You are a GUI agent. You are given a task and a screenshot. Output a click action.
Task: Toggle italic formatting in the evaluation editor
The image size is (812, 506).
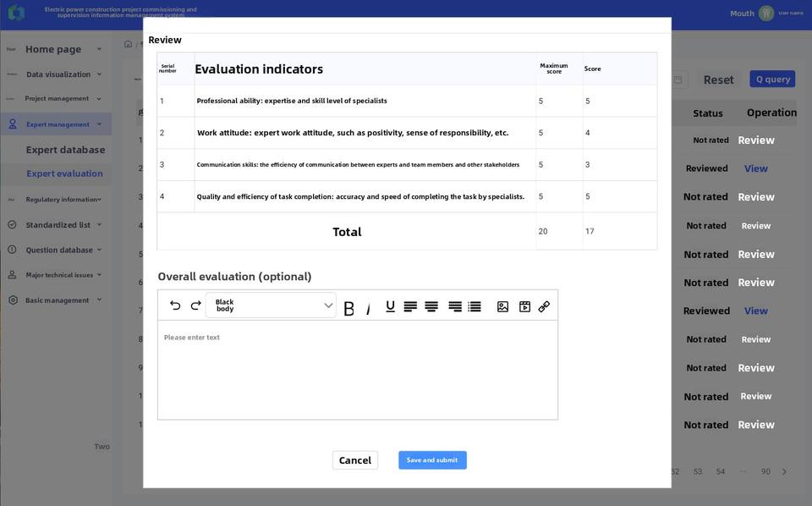pos(369,307)
